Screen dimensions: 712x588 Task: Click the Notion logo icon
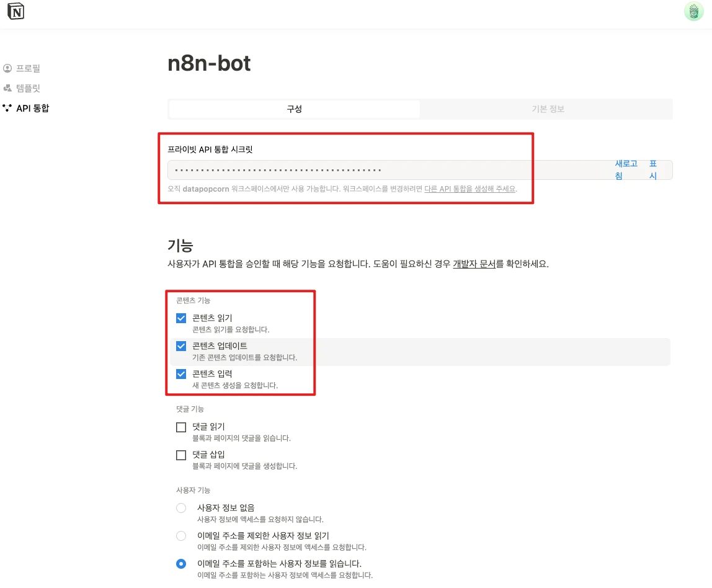[16, 12]
